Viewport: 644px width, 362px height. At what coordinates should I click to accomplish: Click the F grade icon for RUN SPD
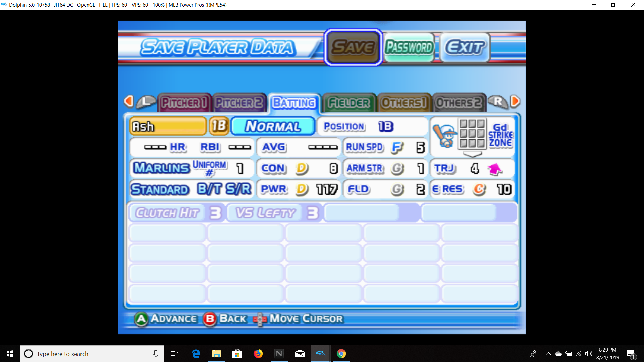pos(397,147)
